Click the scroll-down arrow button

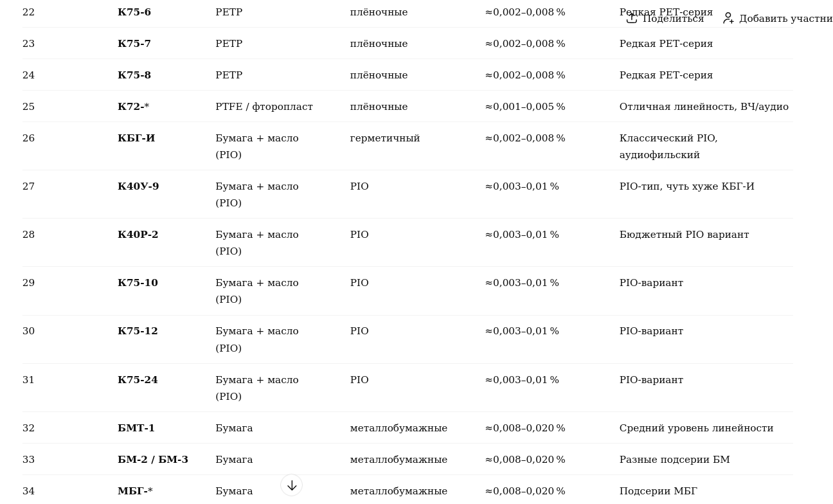coord(292,485)
